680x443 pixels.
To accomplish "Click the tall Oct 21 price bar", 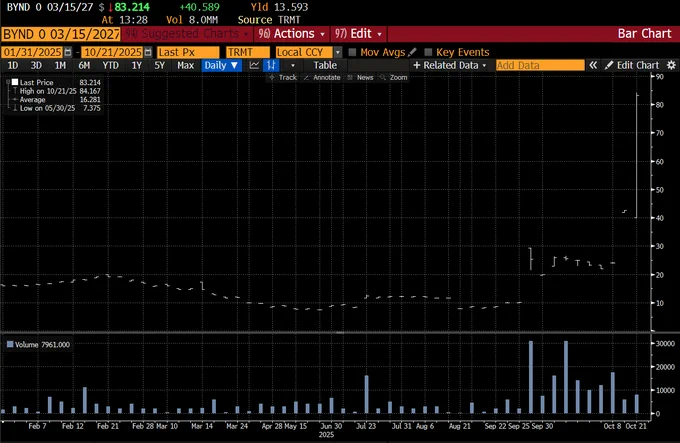I will (x=636, y=155).
